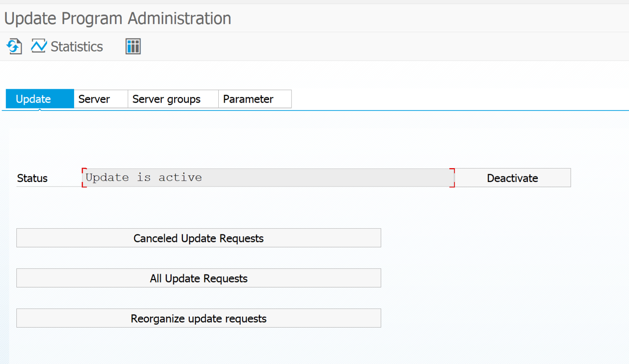Click the Update Program Administration title

click(118, 18)
